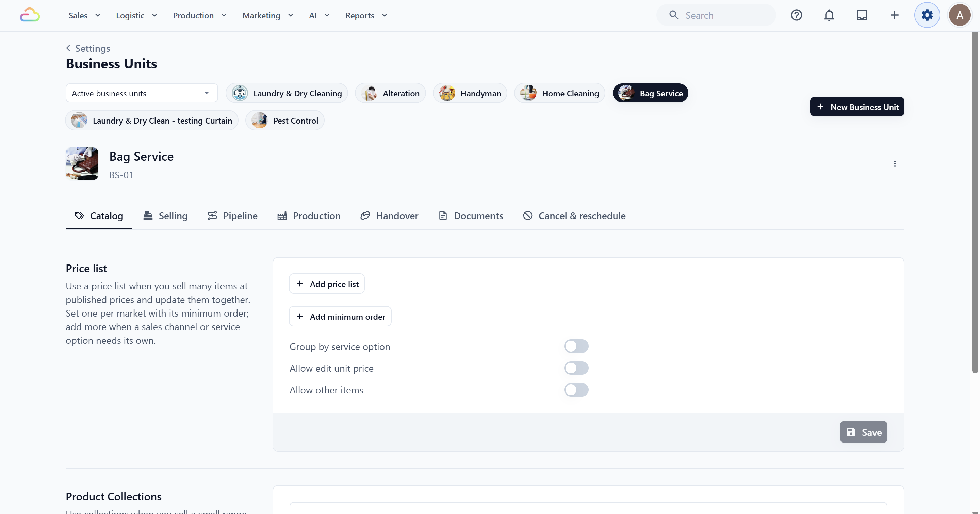Toggle Group by service option
Screen dimensions: 980x514
[576, 346]
